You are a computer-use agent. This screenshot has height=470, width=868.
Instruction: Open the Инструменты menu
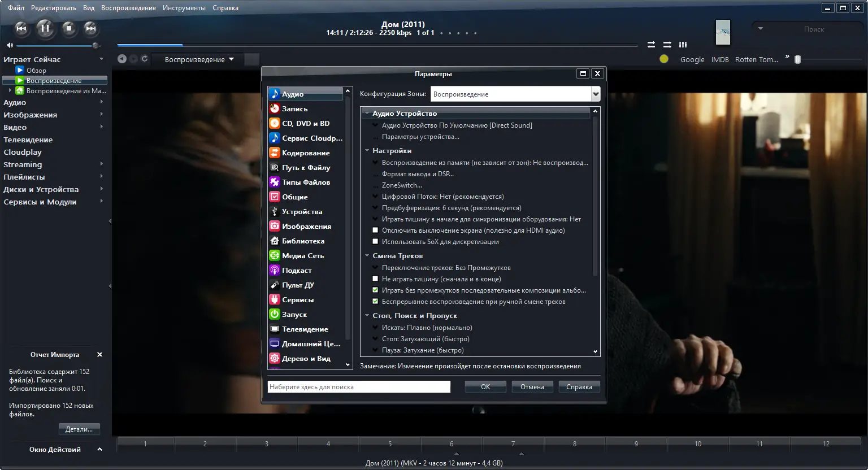point(184,8)
